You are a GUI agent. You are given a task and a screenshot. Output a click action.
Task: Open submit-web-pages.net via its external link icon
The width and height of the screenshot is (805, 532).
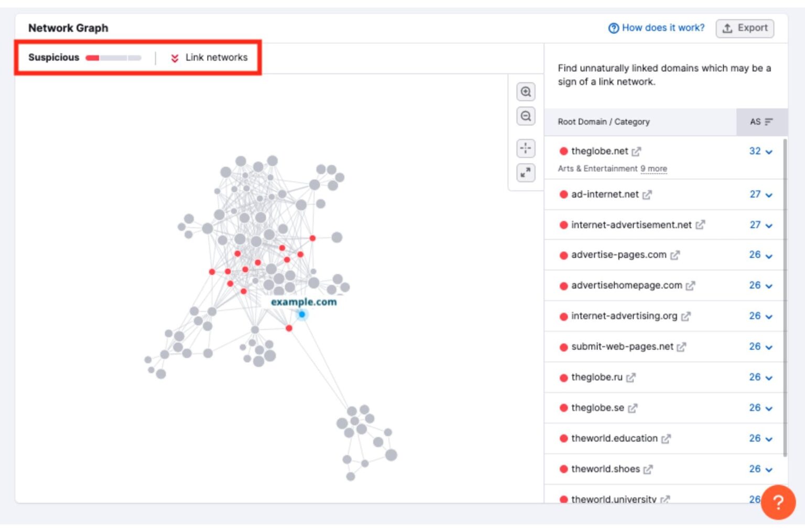pyautogui.click(x=681, y=347)
